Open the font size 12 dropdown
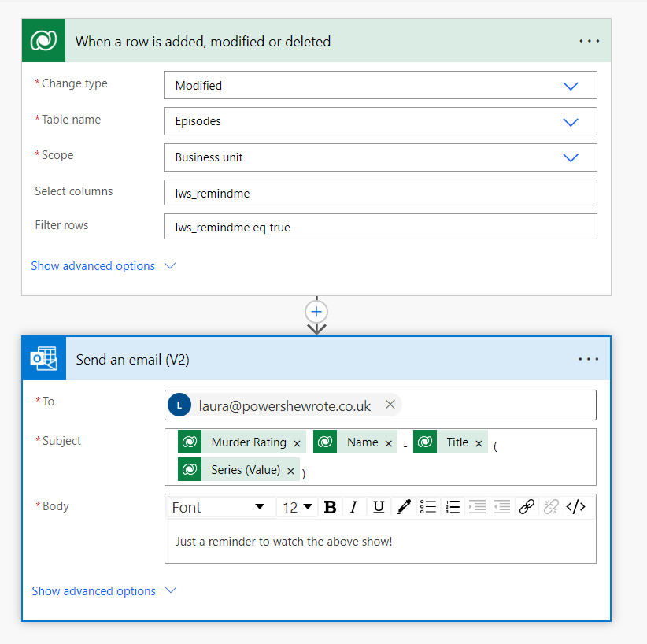647x644 pixels. pos(297,507)
